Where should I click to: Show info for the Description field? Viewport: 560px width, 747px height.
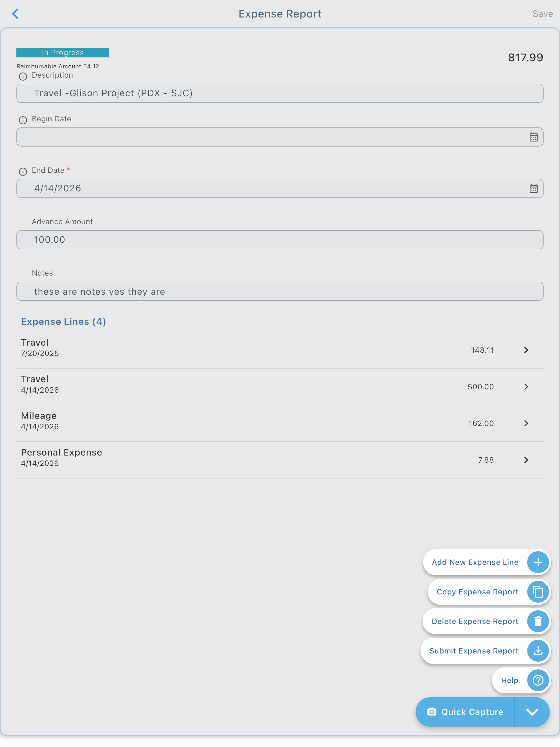point(23,77)
